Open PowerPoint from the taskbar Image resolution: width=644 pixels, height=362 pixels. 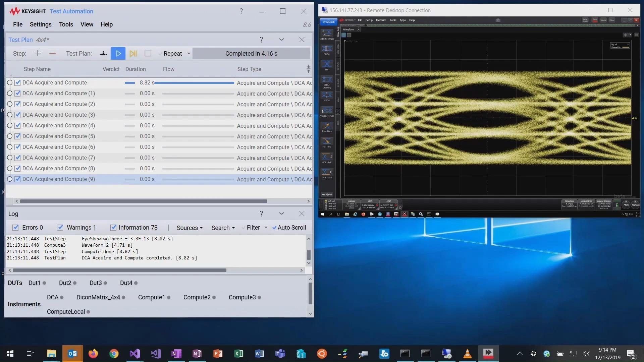coord(218,354)
